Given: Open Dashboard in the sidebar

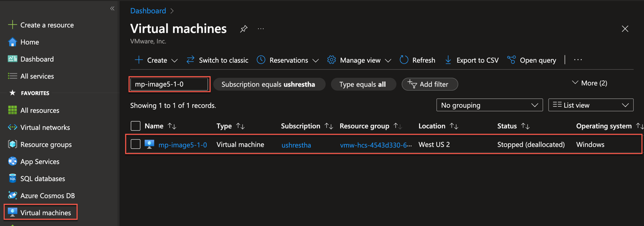Looking at the screenshot, I should click(37, 59).
